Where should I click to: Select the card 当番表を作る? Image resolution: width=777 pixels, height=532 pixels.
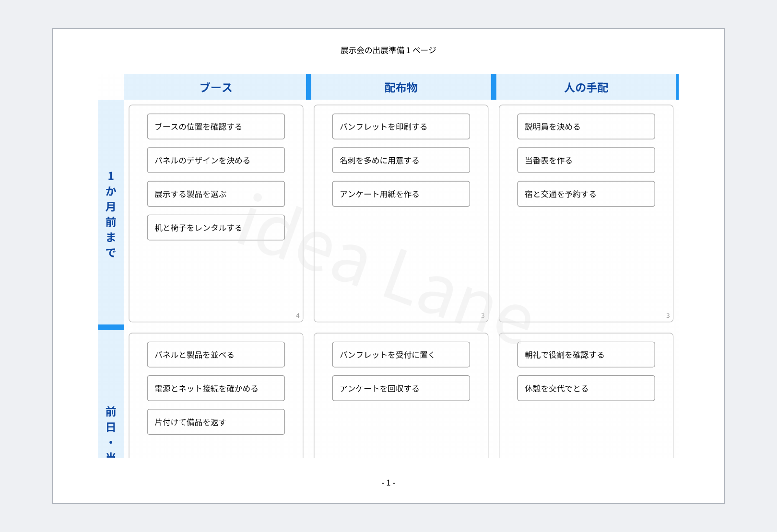[x=586, y=160]
